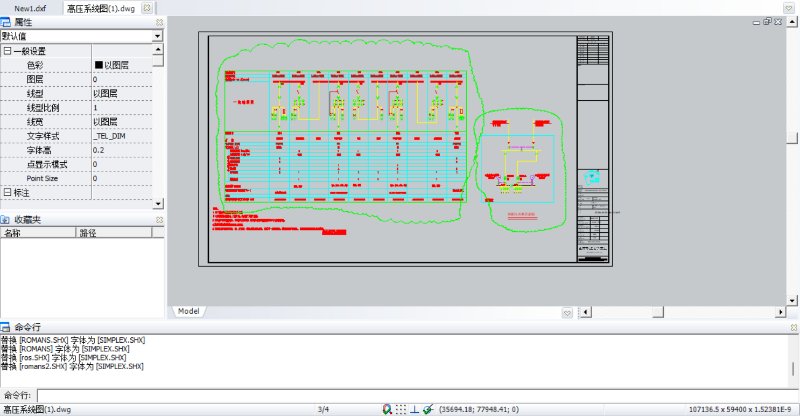Collapse the 一般设置 section
The image size is (800, 416).
click(7, 51)
